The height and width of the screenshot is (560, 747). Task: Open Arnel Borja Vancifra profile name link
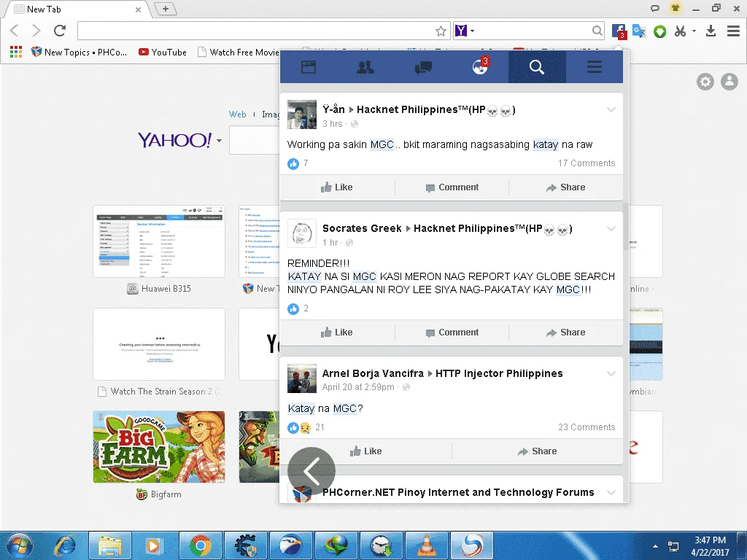373,373
